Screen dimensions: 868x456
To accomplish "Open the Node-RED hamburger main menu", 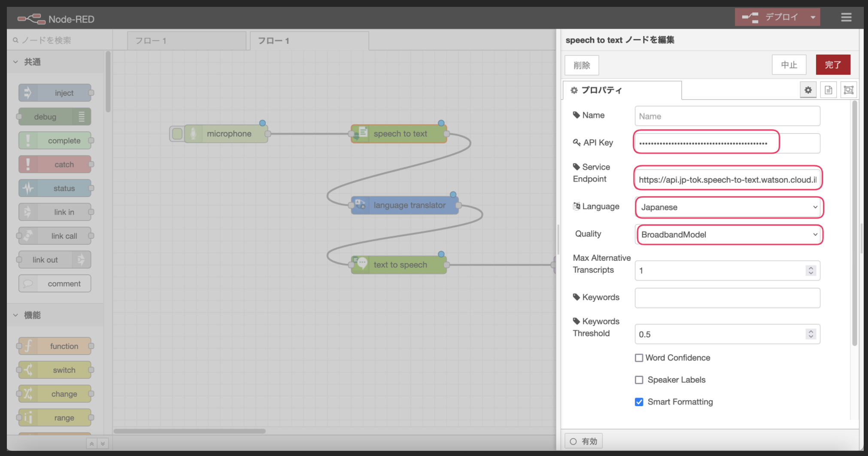I will [x=846, y=18].
